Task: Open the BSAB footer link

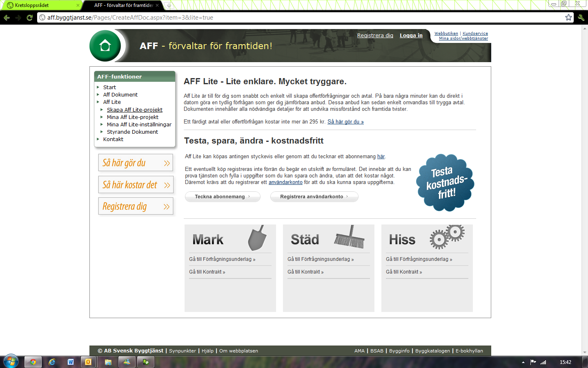Action: click(x=377, y=351)
